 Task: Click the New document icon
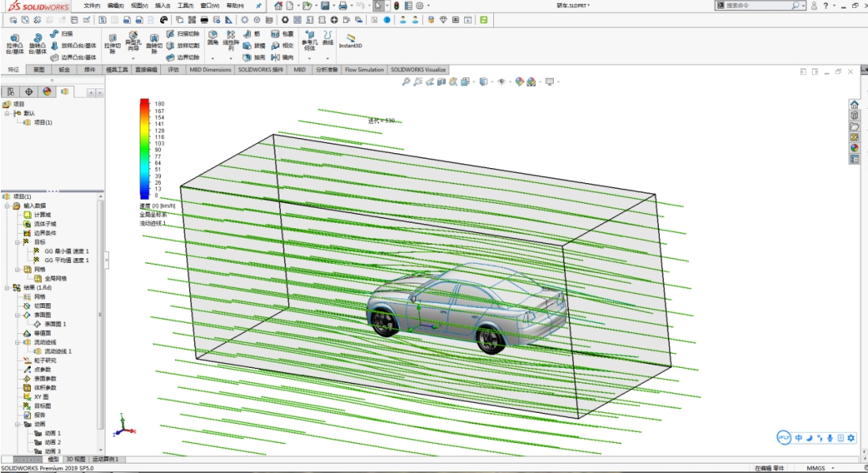(290, 6)
